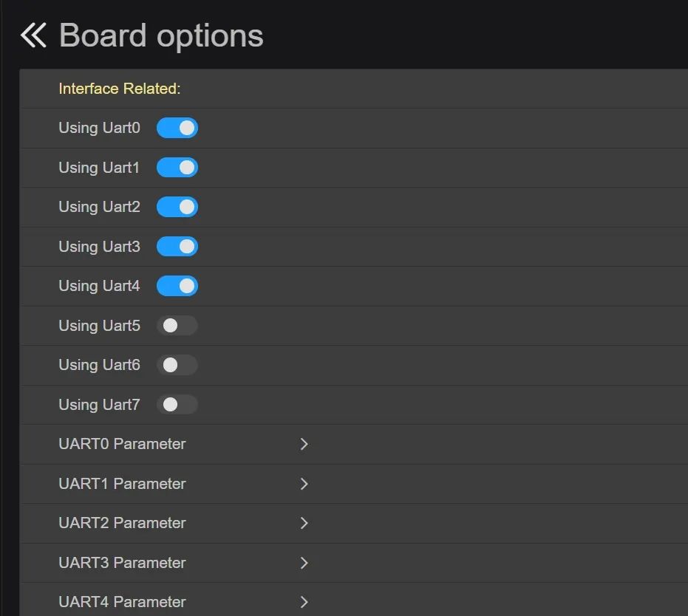Click chevron next to UART2 Parameter
The height and width of the screenshot is (616, 688).
pos(304,523)
